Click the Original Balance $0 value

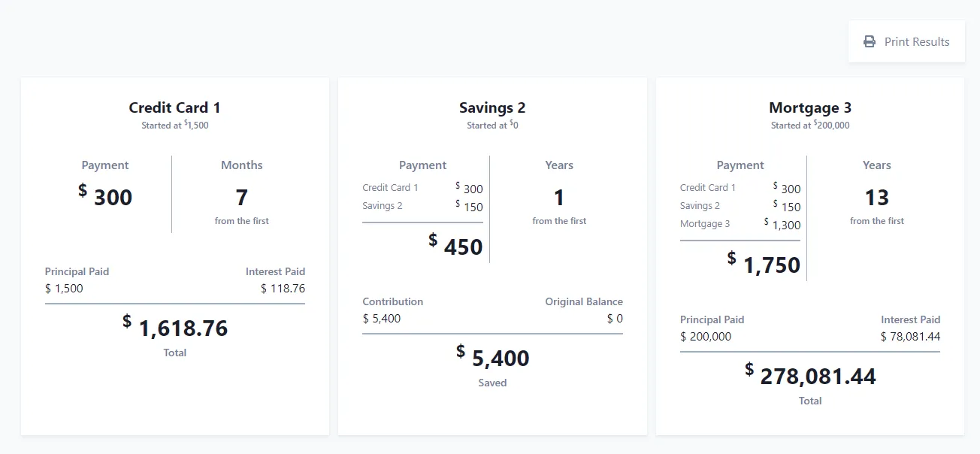coord(615,318)
